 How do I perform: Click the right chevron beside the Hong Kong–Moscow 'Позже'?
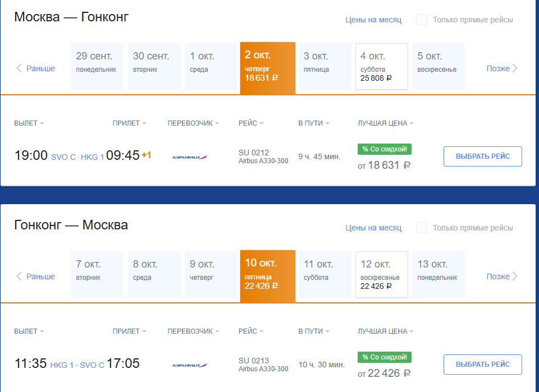(x=515, y=276)
